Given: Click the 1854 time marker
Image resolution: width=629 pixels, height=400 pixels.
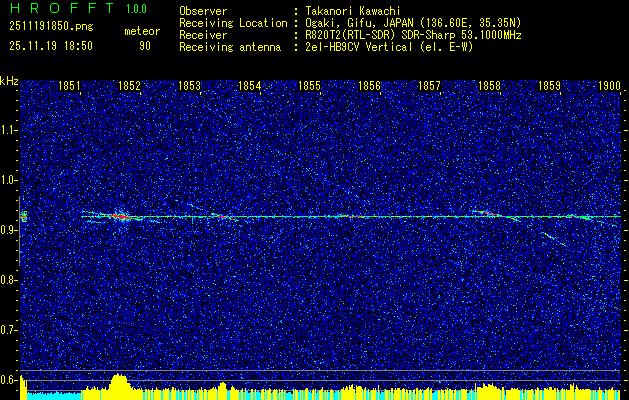Looking at the screenshot, I should click(x=250, y=86).
